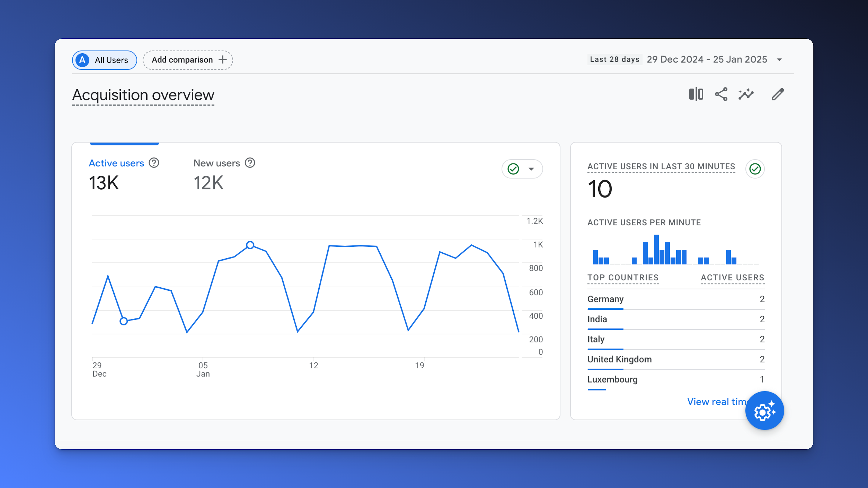
Task: Click the data quality check on realtime card
Action: click(x=755, y=169)
